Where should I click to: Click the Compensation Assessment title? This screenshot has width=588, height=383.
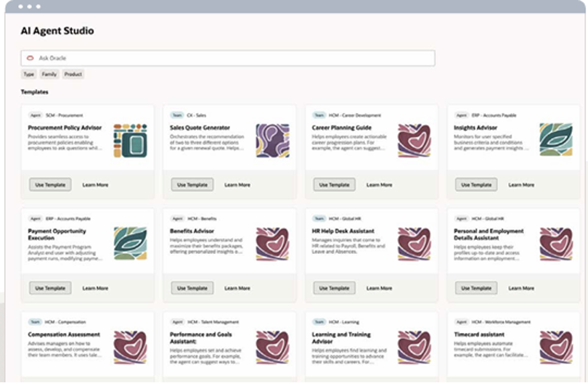tap(64, 334)
